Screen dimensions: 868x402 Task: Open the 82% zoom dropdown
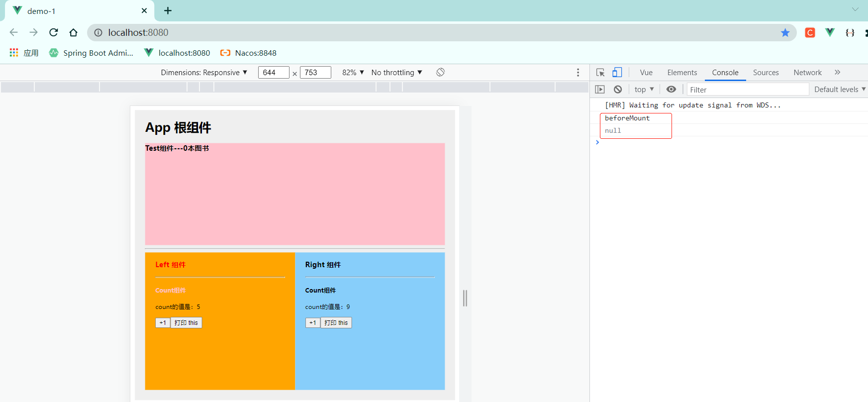(x=353, y=73)
